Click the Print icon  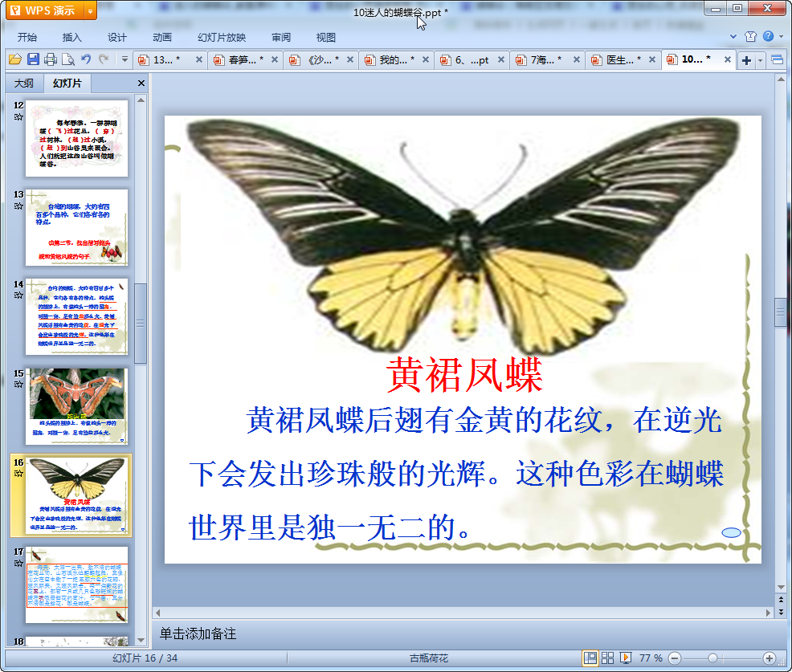point(51,59)
